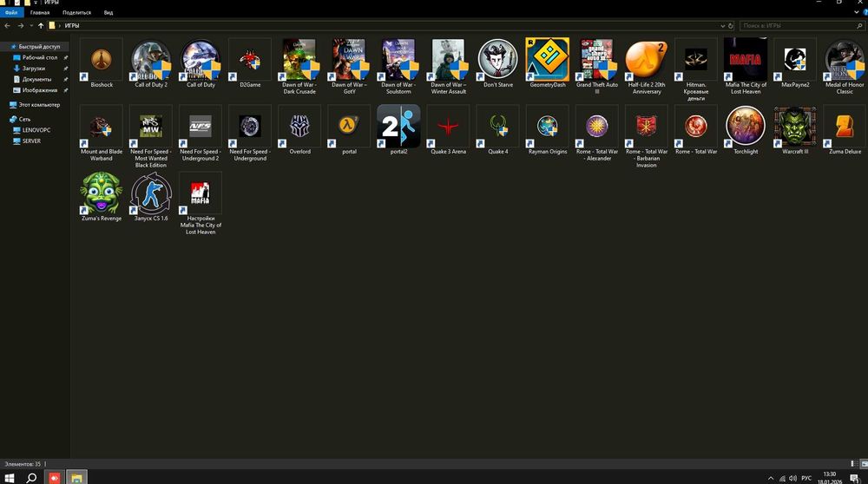Select the MaxPayne2 shortcut
This screenshot has height=484, width=868.
795,59
